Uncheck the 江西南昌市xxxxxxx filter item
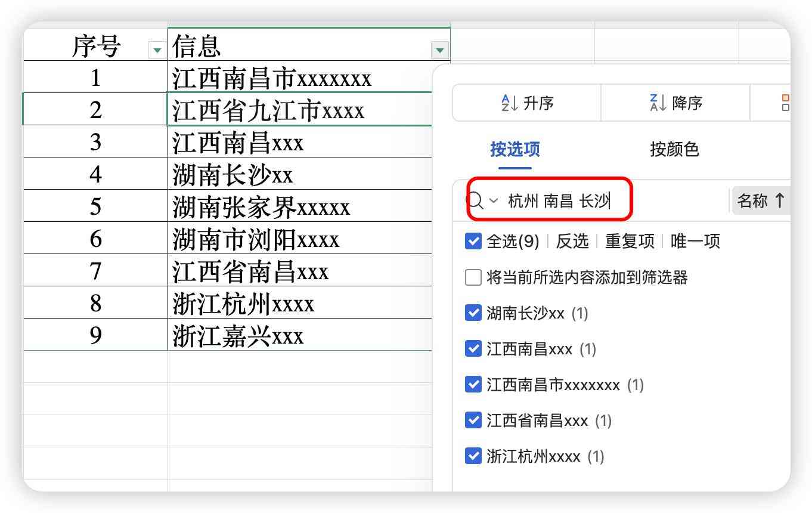 click(473, 385)
